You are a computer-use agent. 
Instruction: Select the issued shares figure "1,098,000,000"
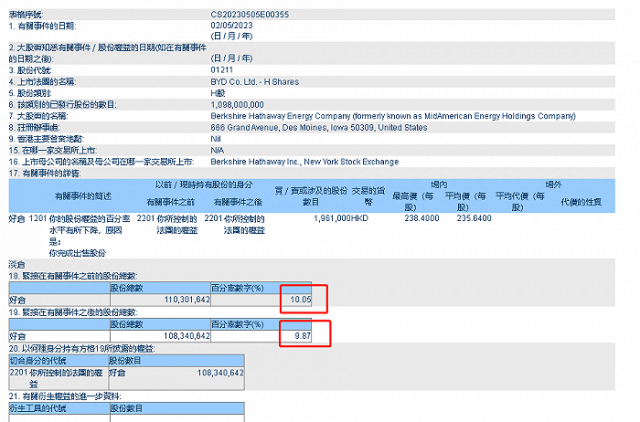point(237,105)
